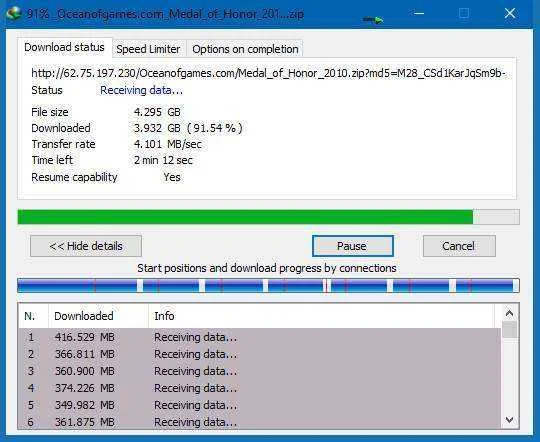This screenshot has width=540, height=442.
Task: Select connection row 1 with 416.529 MB
Action: point(260,337)
